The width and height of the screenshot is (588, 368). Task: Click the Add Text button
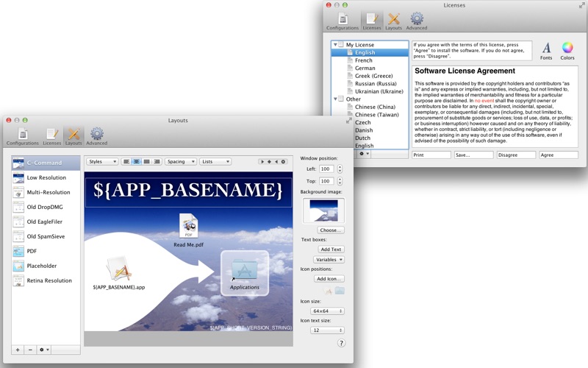(x=331, y=250)
